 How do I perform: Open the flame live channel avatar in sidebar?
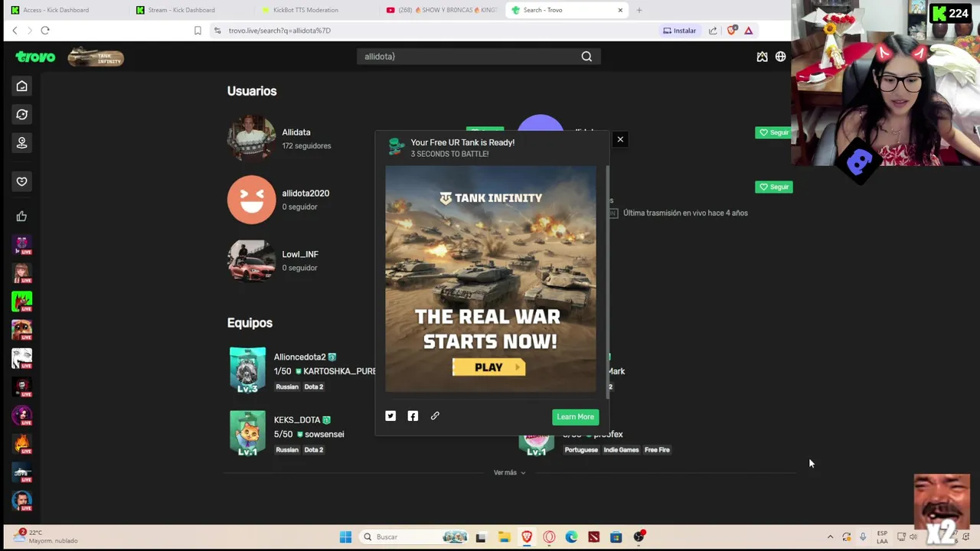[21, 444]
